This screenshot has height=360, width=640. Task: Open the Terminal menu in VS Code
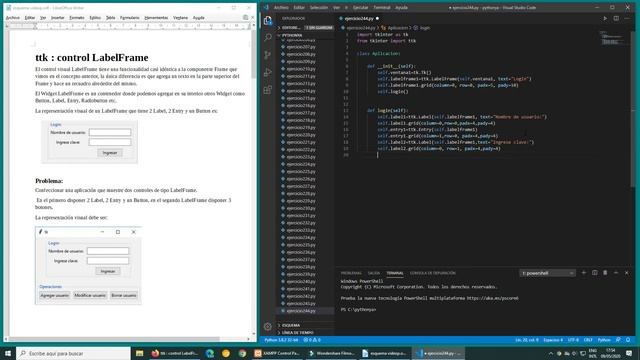pos(382,7)
